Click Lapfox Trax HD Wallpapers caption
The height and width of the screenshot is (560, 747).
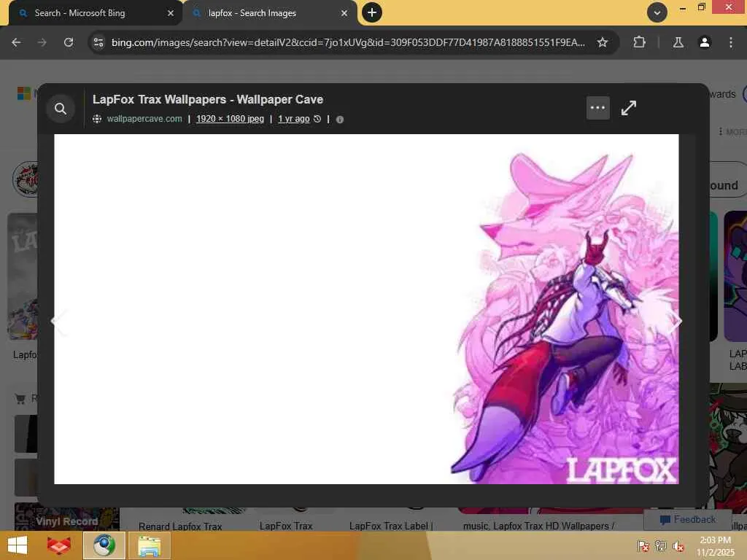[x=538, y=526]
